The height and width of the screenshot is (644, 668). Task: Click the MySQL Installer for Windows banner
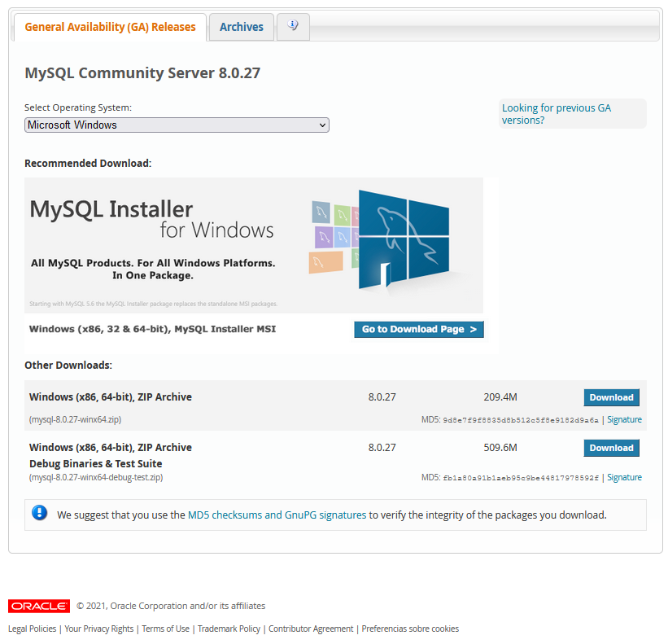(254, 245)
